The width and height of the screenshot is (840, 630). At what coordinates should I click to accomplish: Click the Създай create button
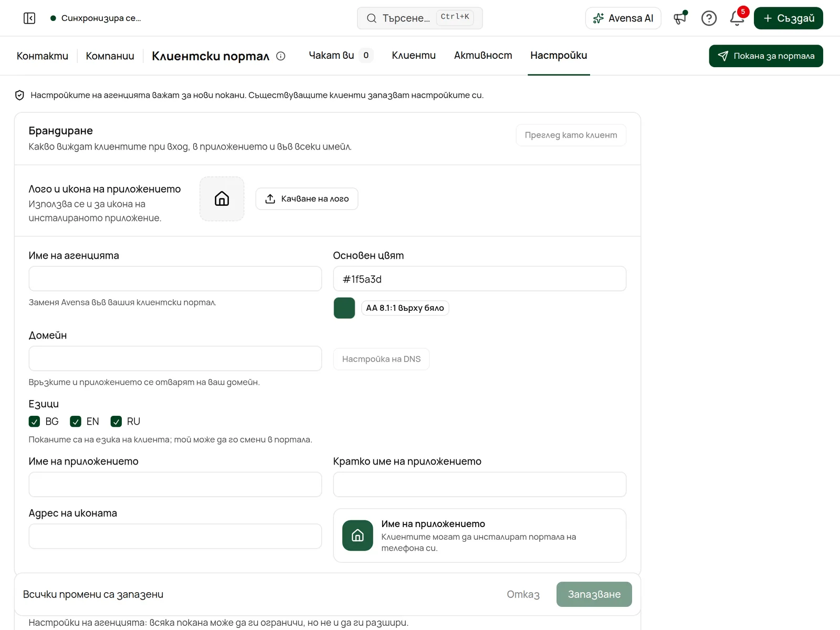[x=788, y=18]
